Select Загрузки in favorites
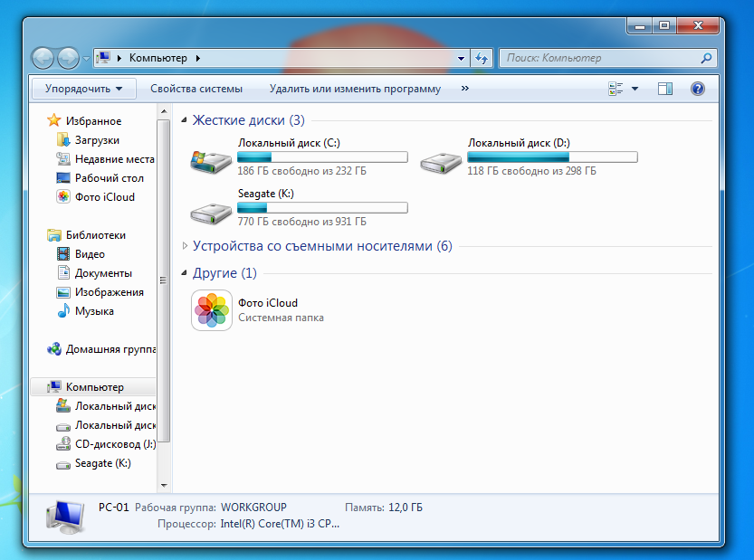 click(97, 140)
